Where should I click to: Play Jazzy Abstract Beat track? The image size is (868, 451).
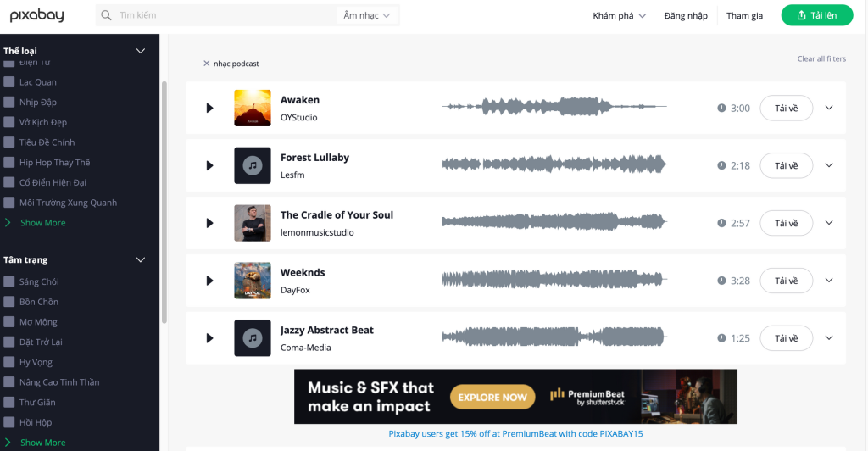pyautogui.click(x=209, y=338)
